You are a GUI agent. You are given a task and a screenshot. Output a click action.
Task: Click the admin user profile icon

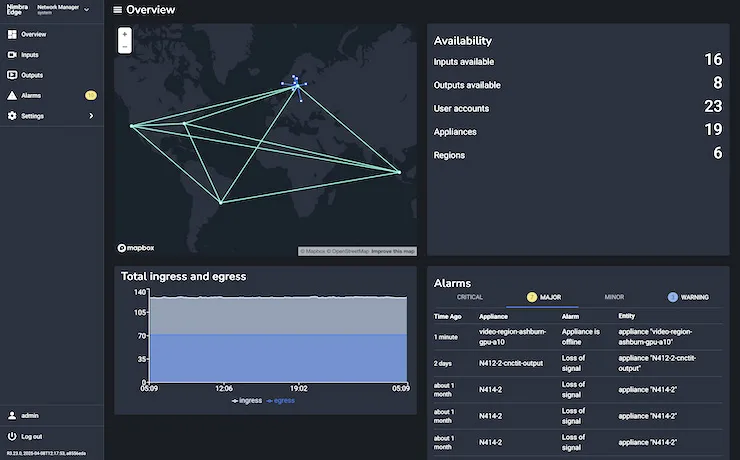[x=12, y=414]
